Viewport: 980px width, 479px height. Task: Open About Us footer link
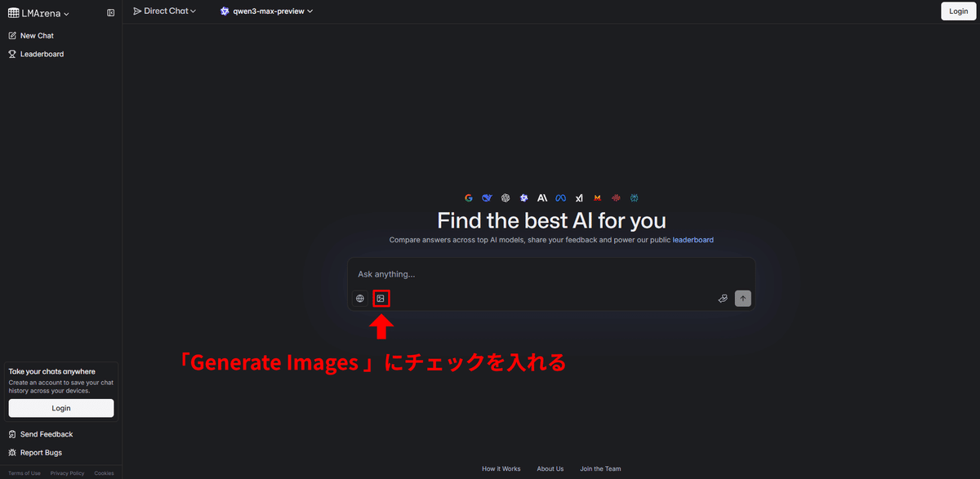click(550, 468)
